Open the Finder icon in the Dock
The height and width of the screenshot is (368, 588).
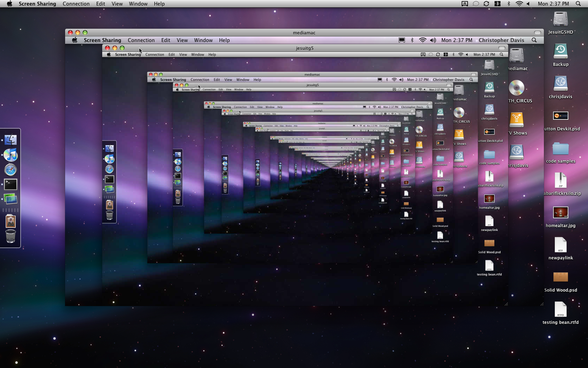pyautogui.click(x=10, y=140)
